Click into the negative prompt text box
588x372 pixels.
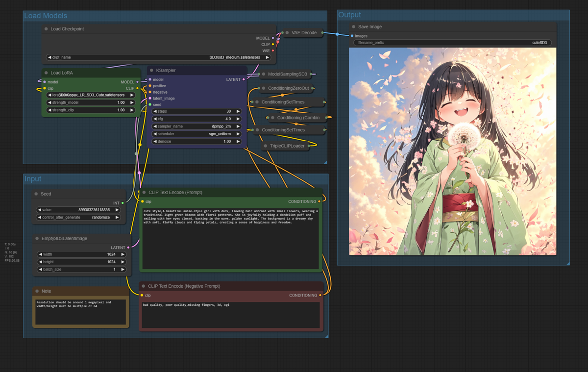[231, 314]
